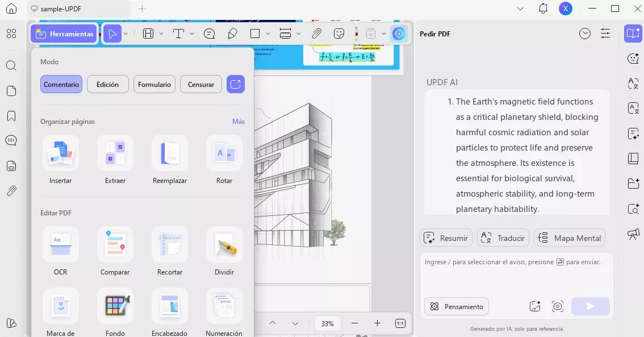Open the title bar chevron dropdown

(x=520, y=9)
